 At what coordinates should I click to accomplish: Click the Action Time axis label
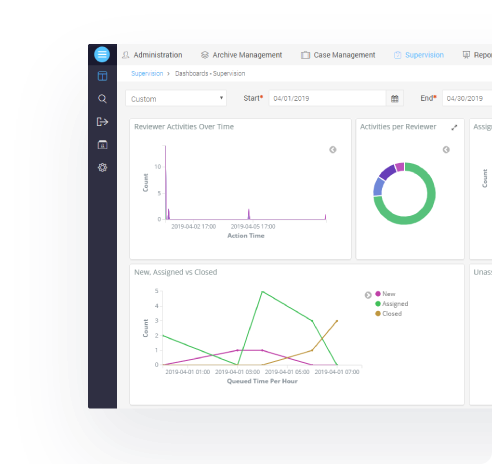pyautogui.click(x=246, y=236)
